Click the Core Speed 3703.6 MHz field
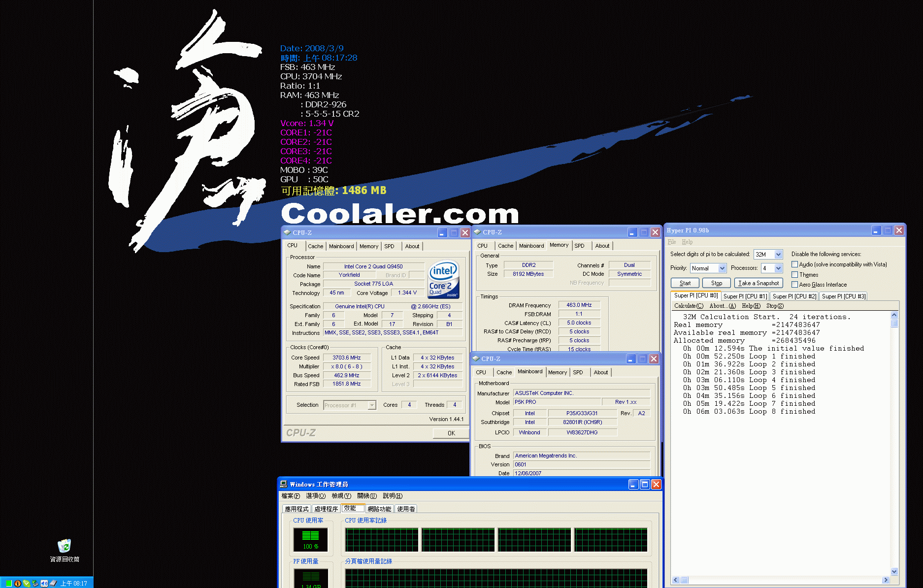The image size is (923, 588). pos(346,358)
